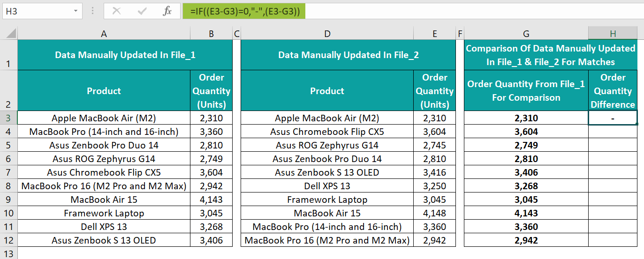Click cell G8 bold value 3,268
Viewport: 644px width, 259px height.
pyautogui.click(x=526, y=186)
